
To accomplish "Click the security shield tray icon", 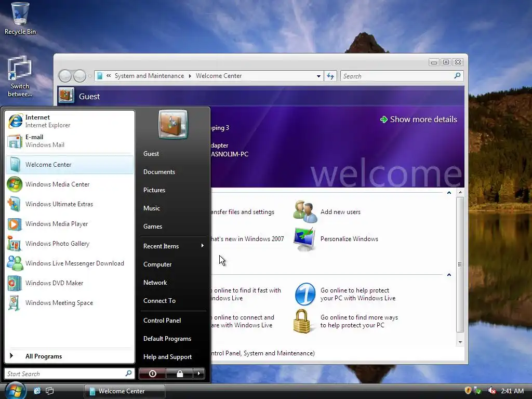I will (x=468, y=391).
